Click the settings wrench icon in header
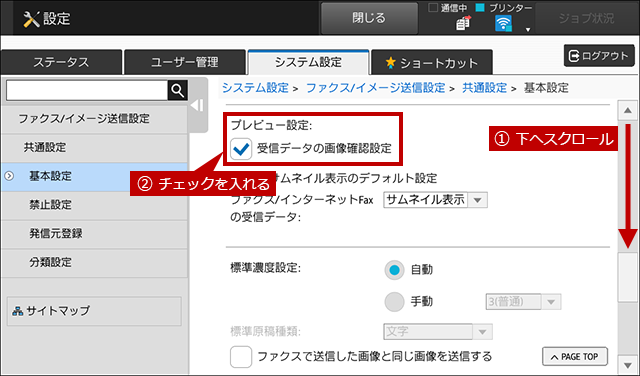 31,19
